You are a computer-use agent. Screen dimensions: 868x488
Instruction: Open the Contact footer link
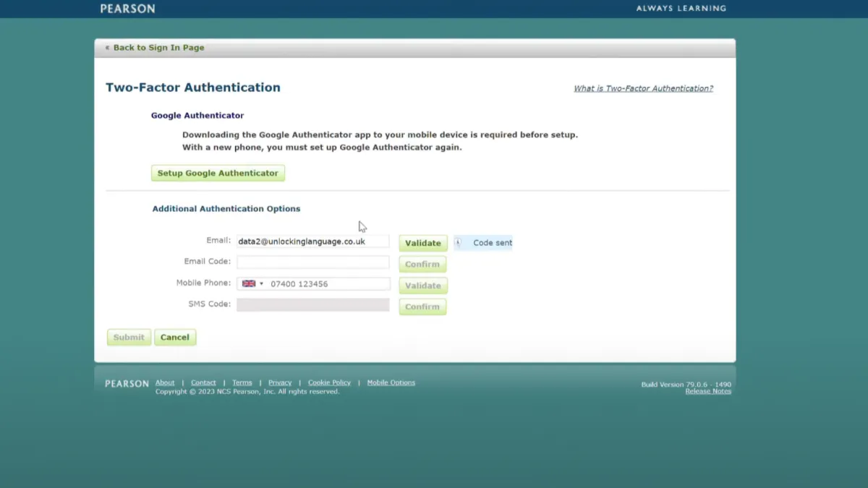203,382
